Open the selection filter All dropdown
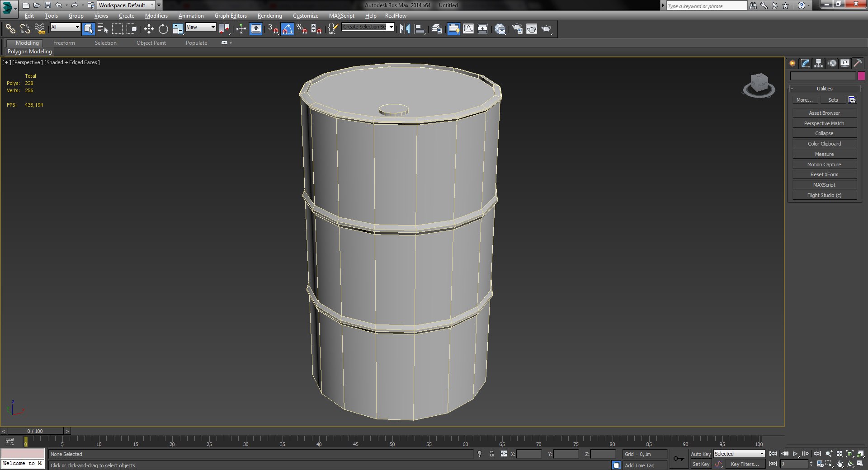Screen dimensions: 868x470 click(65, 27)
